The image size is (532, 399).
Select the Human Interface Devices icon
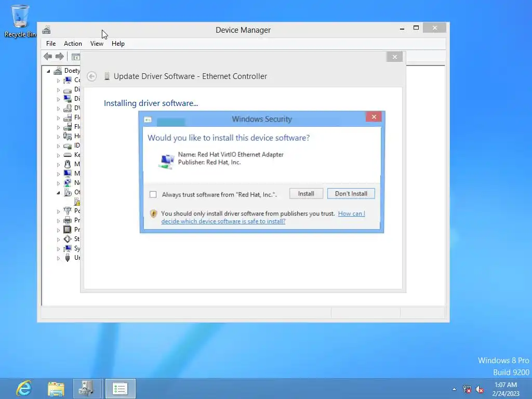click(x=68, y=136)
